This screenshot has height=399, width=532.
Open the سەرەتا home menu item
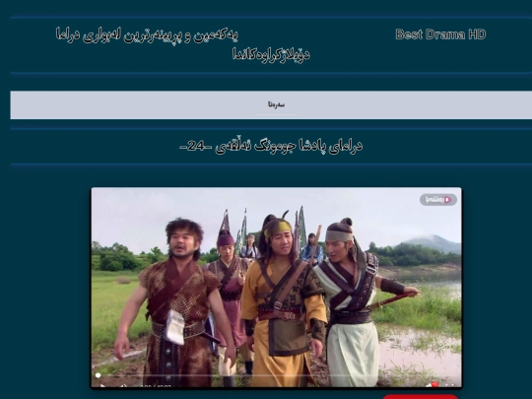coord(276,104)
